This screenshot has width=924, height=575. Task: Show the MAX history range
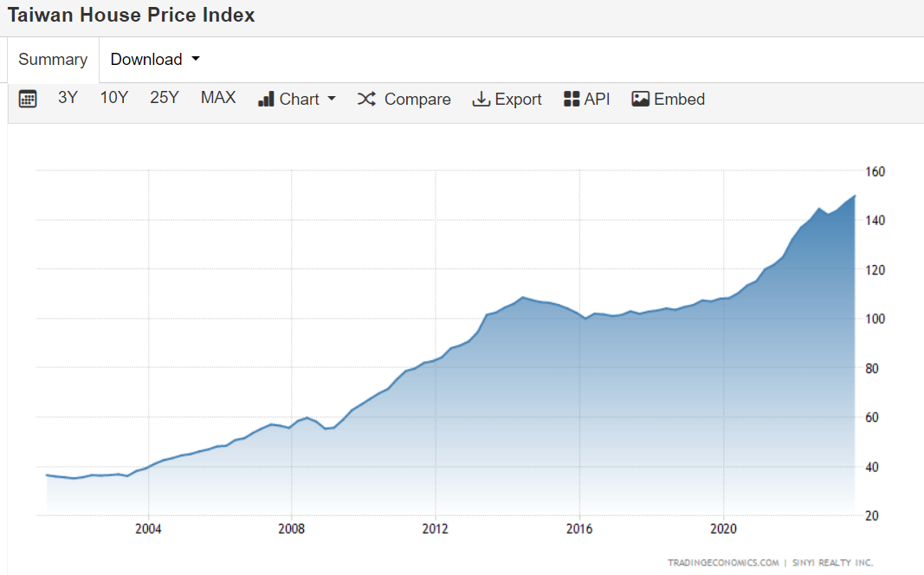(218, 98)
